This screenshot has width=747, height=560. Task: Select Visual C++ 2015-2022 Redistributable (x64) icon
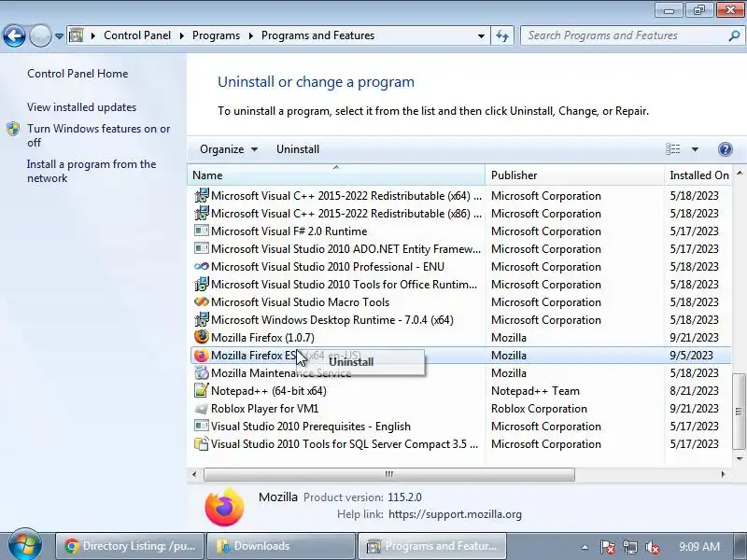point(202,195)
